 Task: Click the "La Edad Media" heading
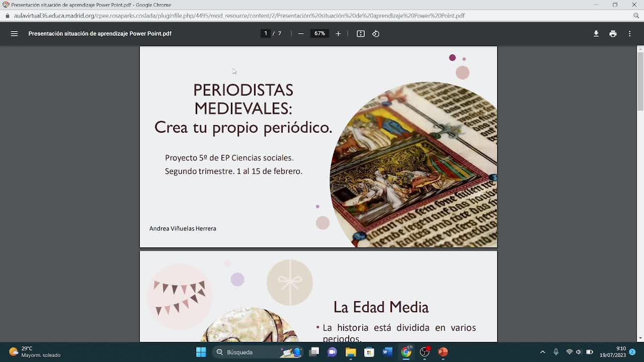click(381, 307)
